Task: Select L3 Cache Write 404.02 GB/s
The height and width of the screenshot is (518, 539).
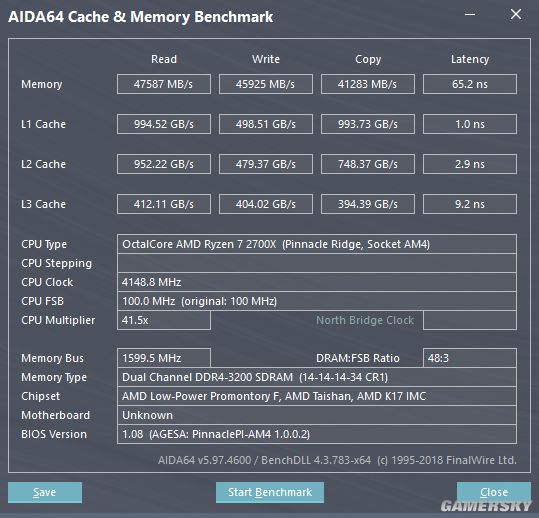Action: [266, 204]
